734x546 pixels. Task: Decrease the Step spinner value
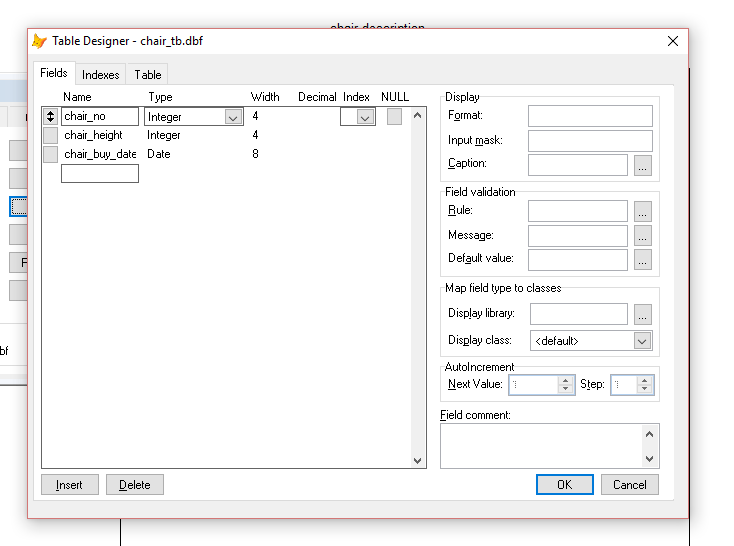pyautogui.click(x=645, y=389)
